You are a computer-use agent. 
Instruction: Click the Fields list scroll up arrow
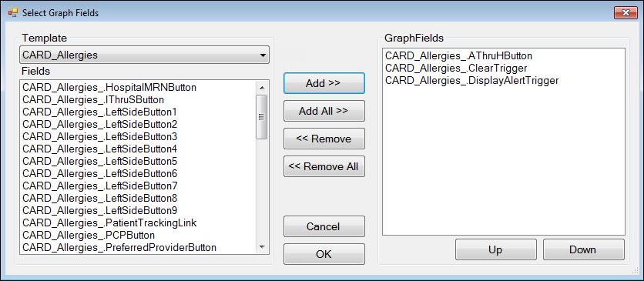(x=262, y=87)
